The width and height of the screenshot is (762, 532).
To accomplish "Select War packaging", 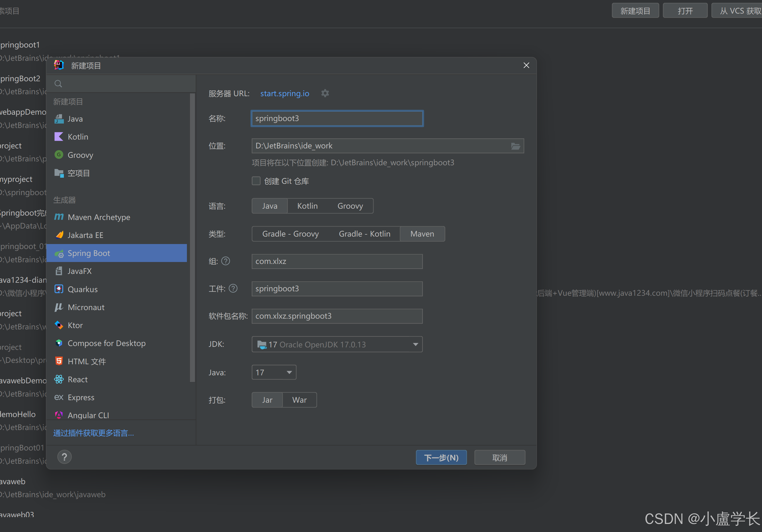I will tap(299, 400).
